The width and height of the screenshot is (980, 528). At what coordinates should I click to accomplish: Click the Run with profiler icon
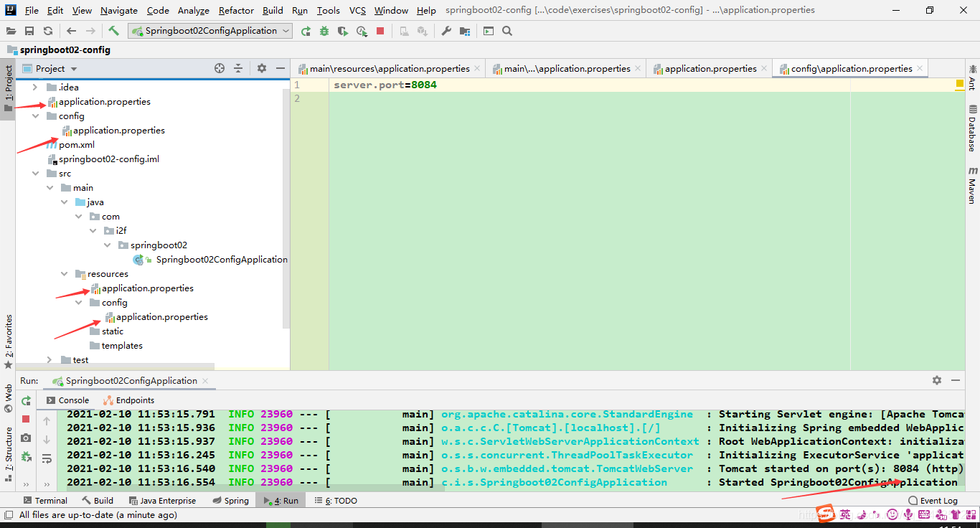pyautogui.click(x=362, y=31)
